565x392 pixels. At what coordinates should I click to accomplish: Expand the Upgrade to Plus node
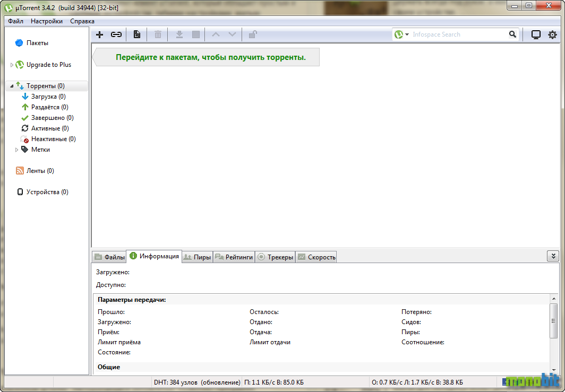[12, 65]
